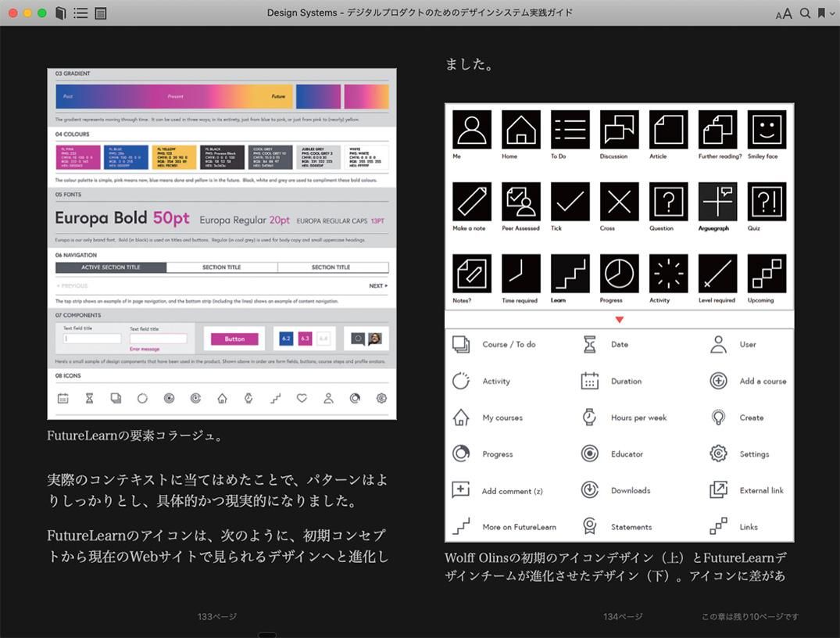Image resolution: width=840 pixels, height=638 pixels.
Task: Click the 'Date' hourglass outline icon
Action: (589, 344)
